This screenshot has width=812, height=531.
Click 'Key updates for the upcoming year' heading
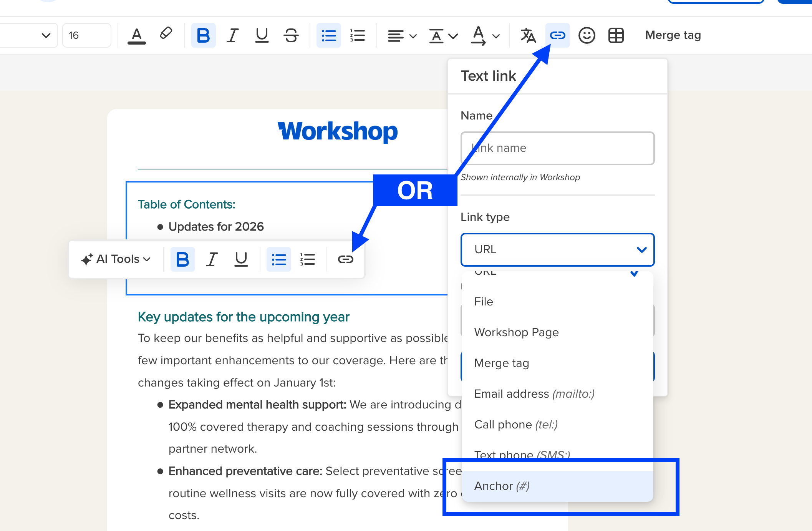pos(244,317)
